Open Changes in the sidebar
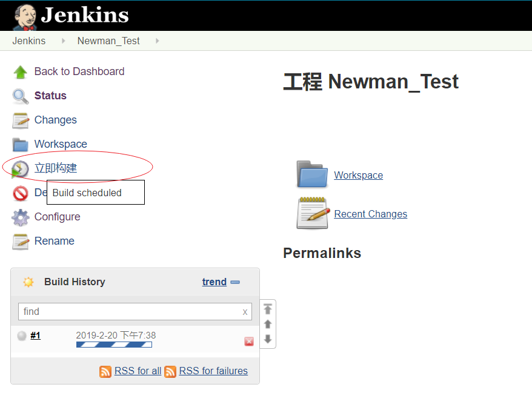 (x=56, y=120)
